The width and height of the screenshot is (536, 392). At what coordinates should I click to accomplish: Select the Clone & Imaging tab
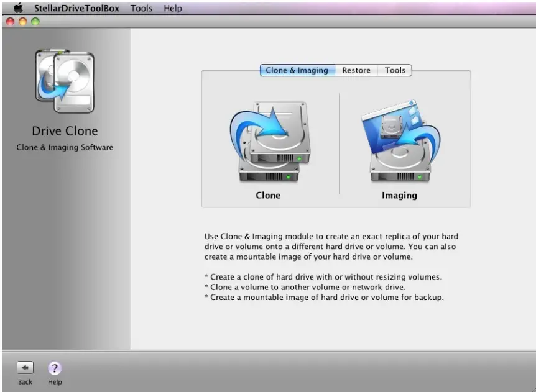tap(297, 70)
